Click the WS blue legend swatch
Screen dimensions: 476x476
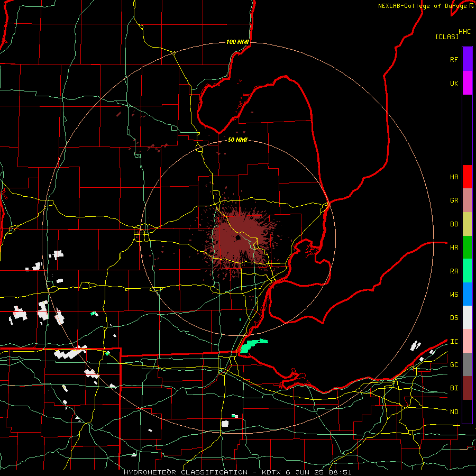(467, 294)
